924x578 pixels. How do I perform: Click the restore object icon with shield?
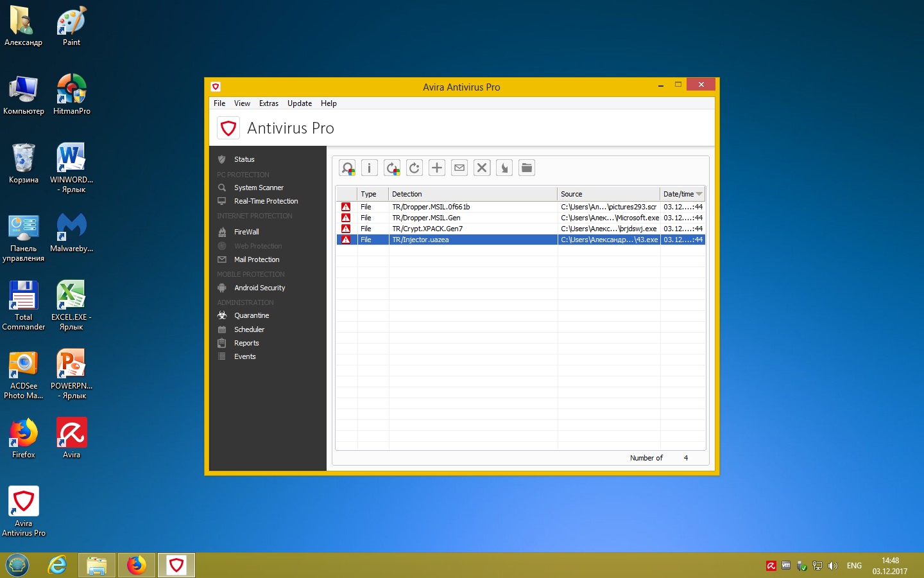pyautogui.click(x=392, y=168)
